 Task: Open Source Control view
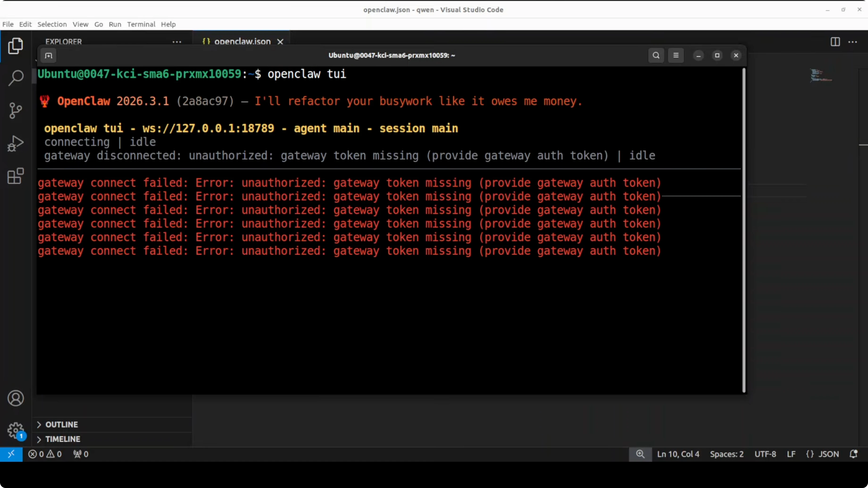(16, 111)
